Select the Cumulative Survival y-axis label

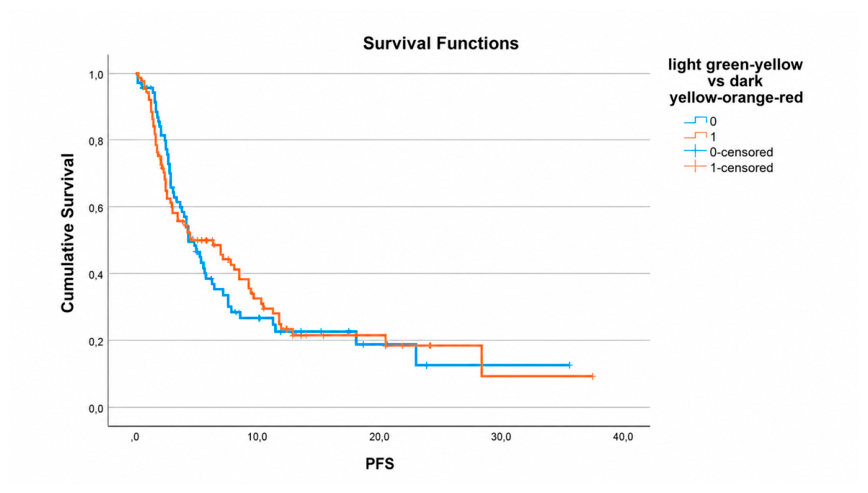(68, 233)
